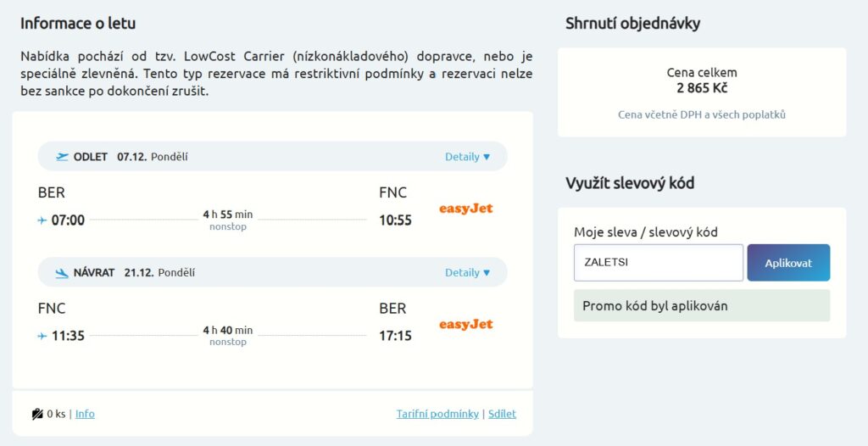
Task: Open the baggage Info link
Action: 85,414
